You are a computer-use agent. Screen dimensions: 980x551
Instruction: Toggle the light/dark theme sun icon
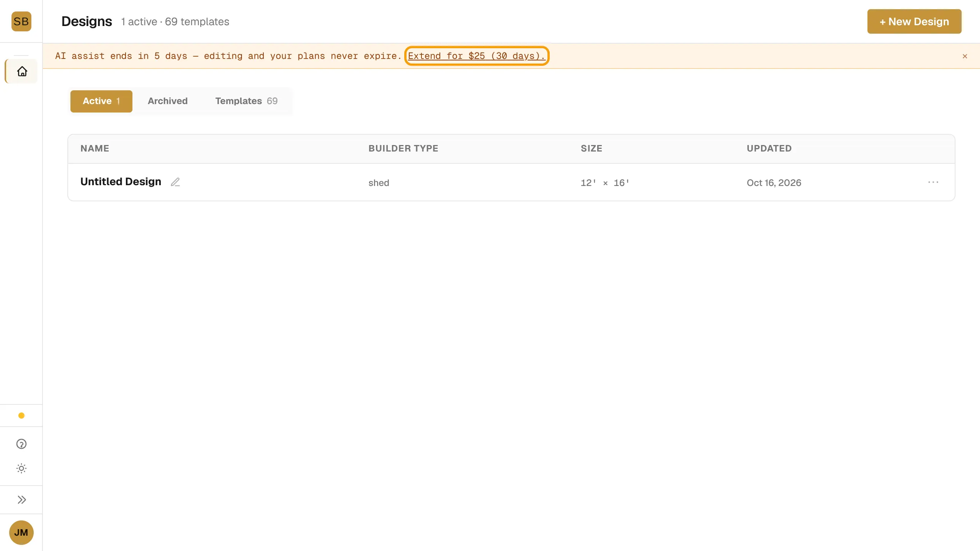coord(21,468)
